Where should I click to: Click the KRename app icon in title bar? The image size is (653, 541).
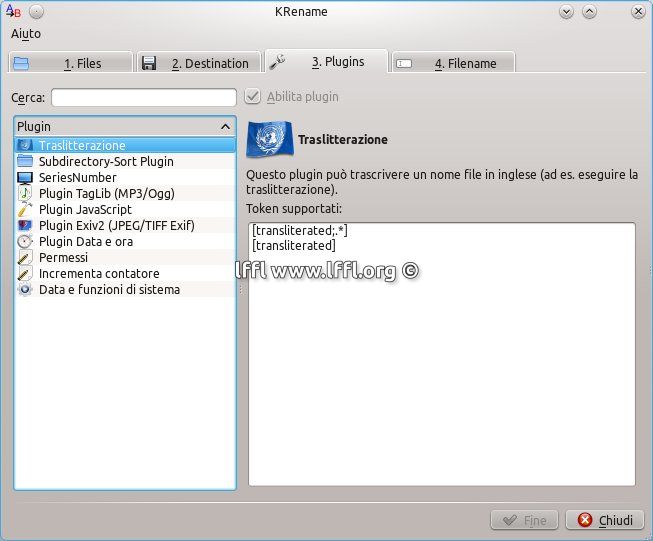click(x=13, y=11)
